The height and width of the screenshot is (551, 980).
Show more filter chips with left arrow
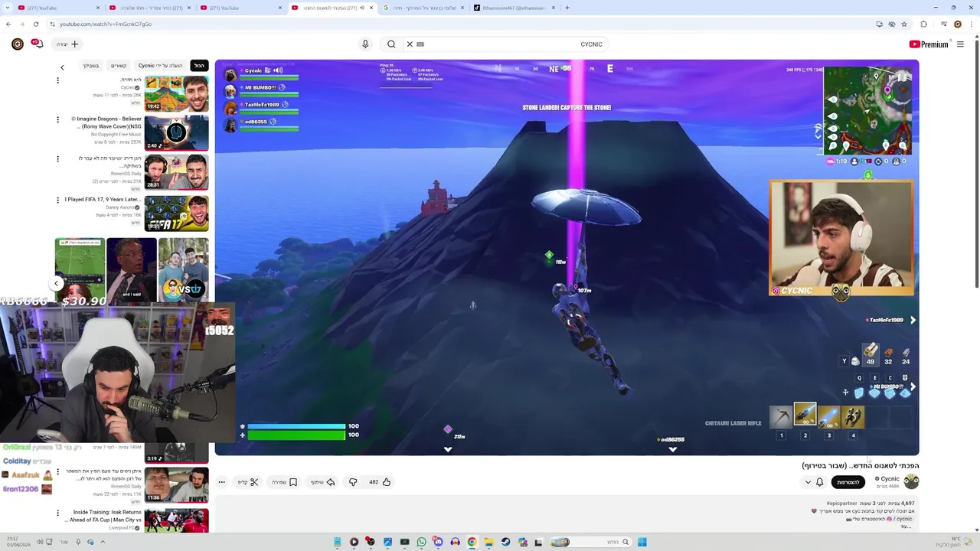62,67
